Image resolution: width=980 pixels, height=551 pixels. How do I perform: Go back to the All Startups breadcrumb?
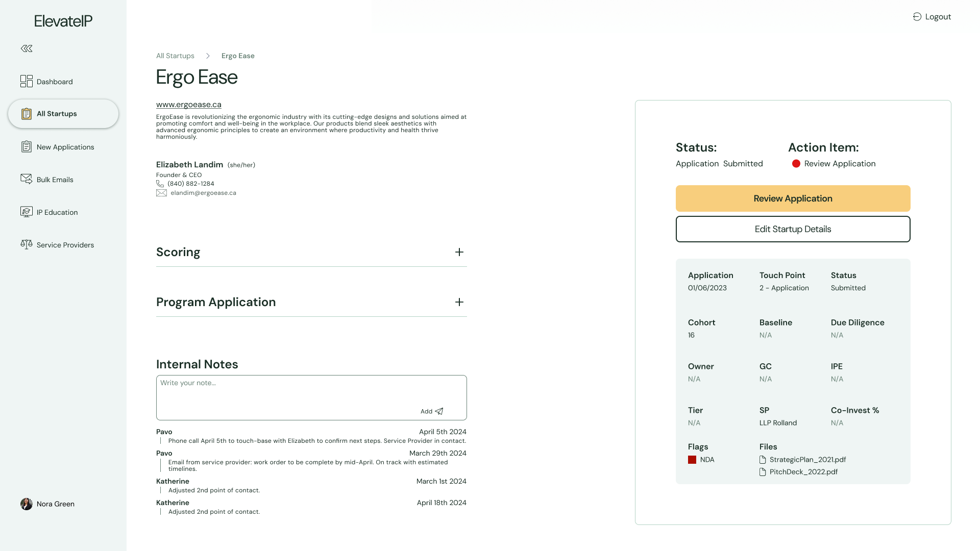[175, 56]
